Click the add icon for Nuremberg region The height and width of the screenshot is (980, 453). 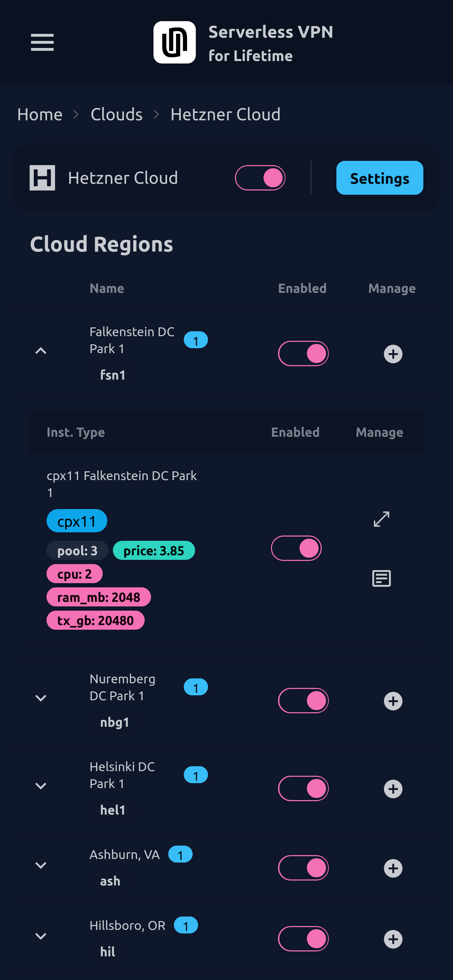(x=393, y=701)
